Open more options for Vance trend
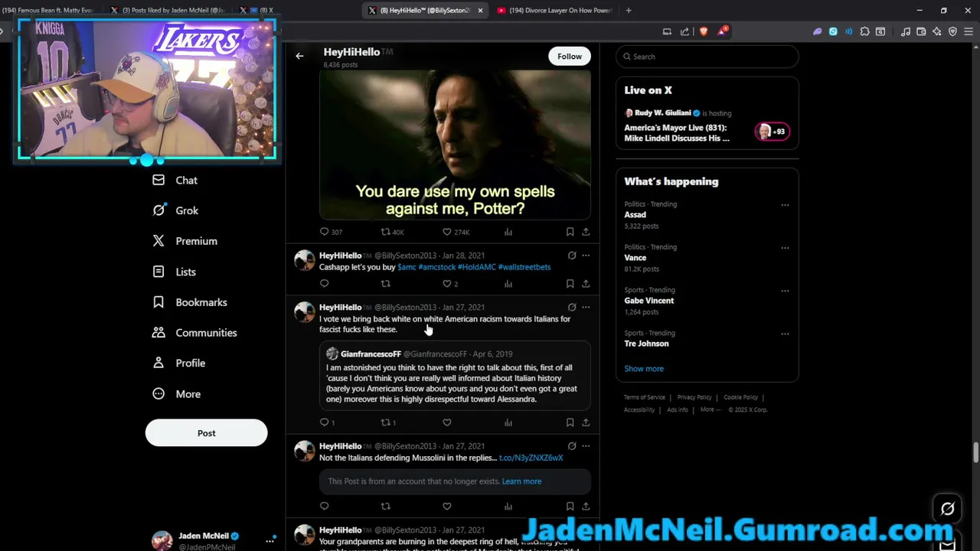980x551 pixels. [785, 248]
